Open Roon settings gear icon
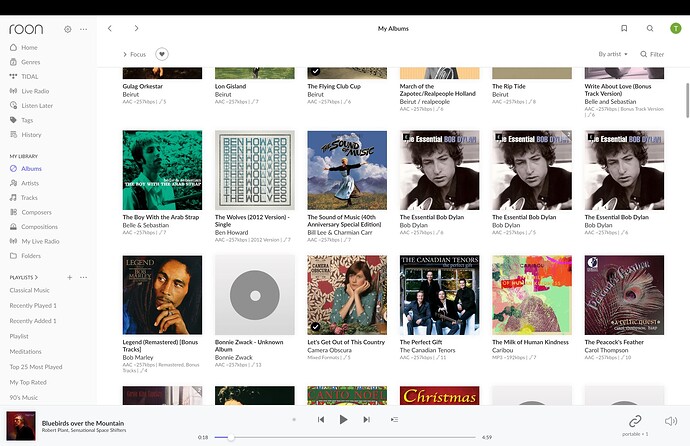The height and width of the screenshot is (446, 690). point(67,29)
